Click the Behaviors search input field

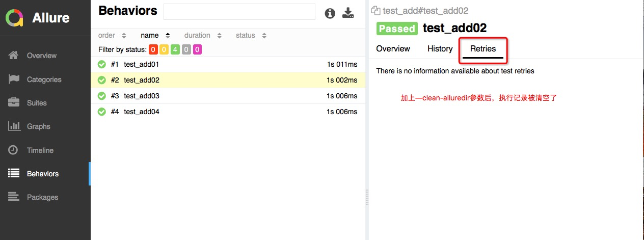point(239,12)
